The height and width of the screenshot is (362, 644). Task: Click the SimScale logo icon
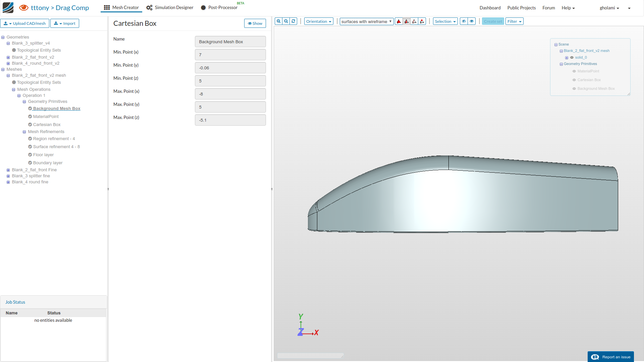click(x=8, y=7)
